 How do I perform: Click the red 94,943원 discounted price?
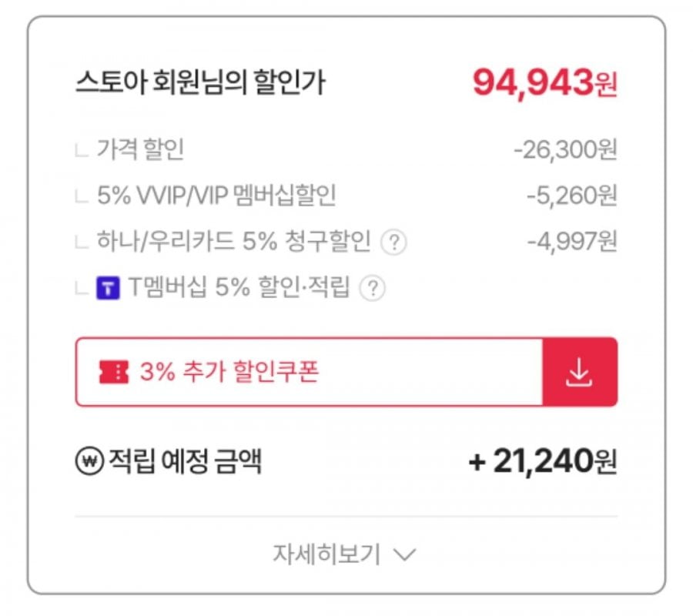pyautogui.click(x=544, y=83)
